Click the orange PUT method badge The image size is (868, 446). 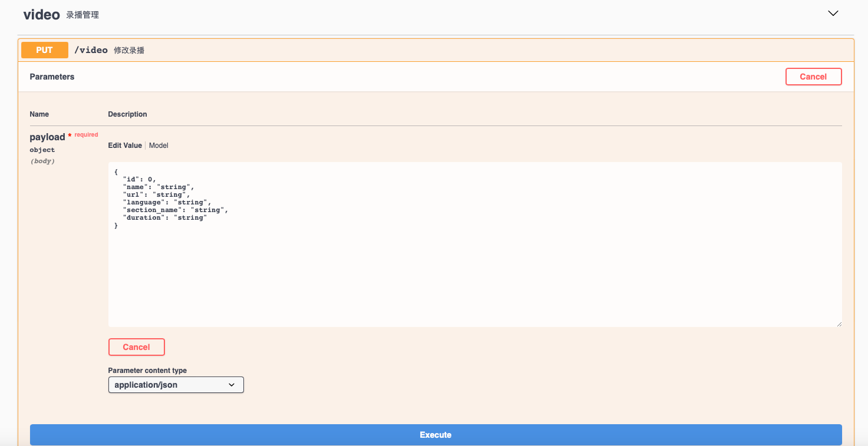pyautogui.click(x=45, y=50)
